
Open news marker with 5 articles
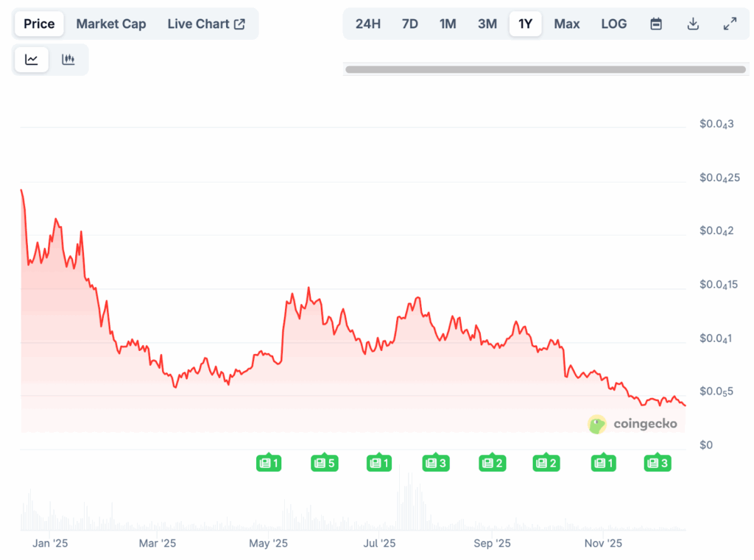pyautogui.click(x=324, y=463)
